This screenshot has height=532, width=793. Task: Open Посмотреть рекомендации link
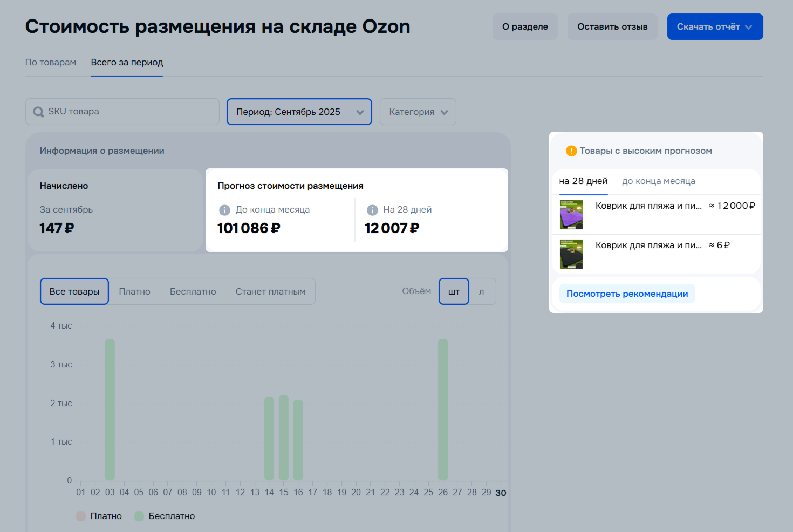(627, 294)
